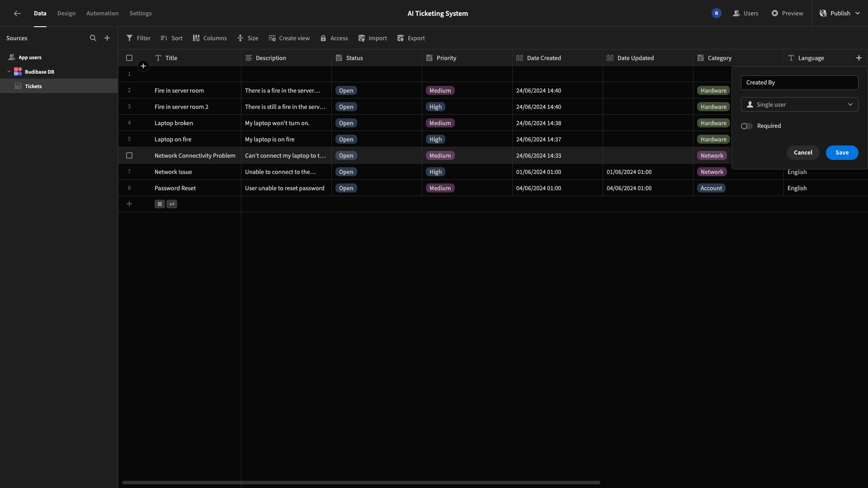Viewport: 868px width, 488px height.
Task: Cancel the new column dialog
Action: 803,153
